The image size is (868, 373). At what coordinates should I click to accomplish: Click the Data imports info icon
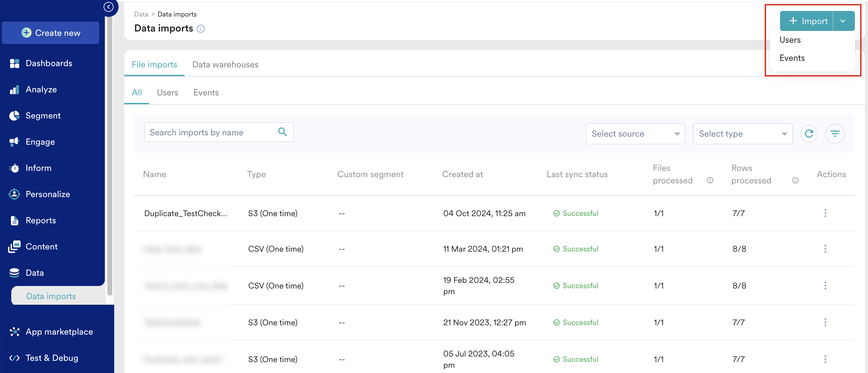point(201,29)
